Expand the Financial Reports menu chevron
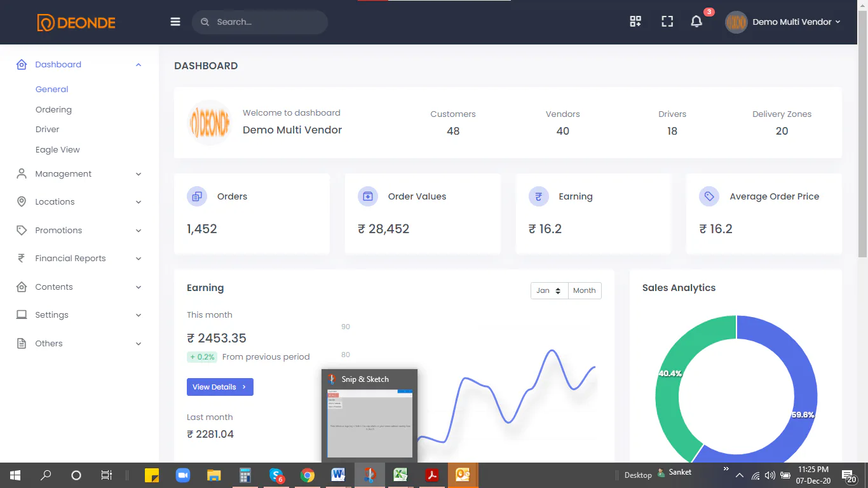The height and width of the screenshot is (488, 868). click(139, 259)
